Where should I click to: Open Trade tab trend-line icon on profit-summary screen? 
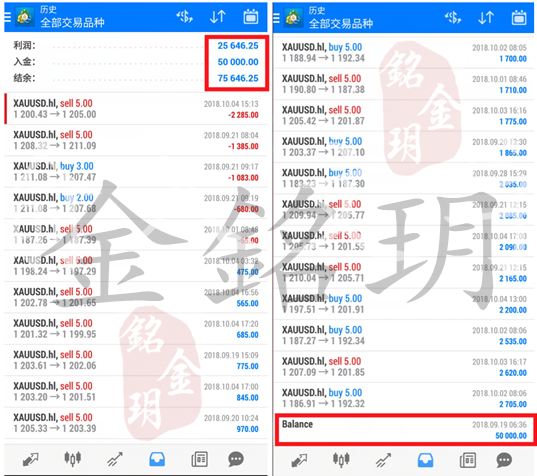point(115,459)
